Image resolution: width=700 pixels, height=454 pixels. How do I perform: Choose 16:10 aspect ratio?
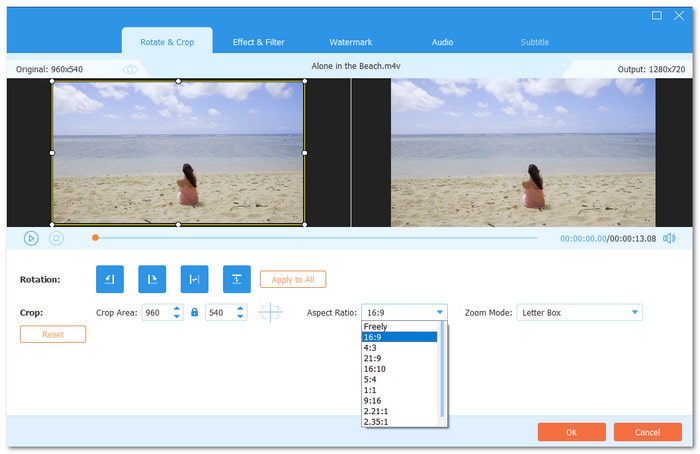pos(399,369)
